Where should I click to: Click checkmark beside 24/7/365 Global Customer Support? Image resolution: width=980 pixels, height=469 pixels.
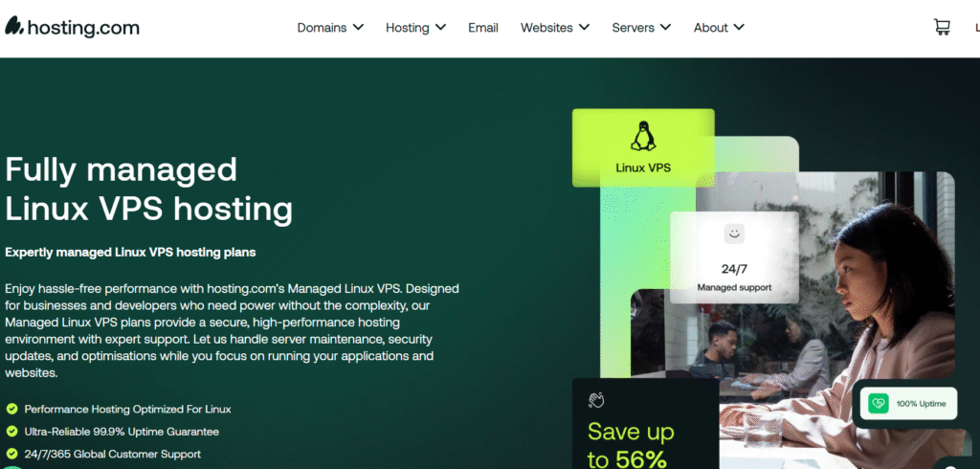click(11, 454)
